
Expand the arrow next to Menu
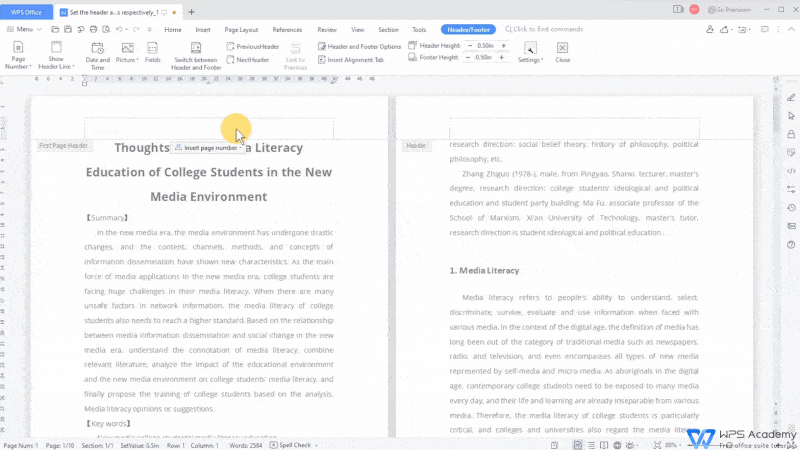(39, 30)
